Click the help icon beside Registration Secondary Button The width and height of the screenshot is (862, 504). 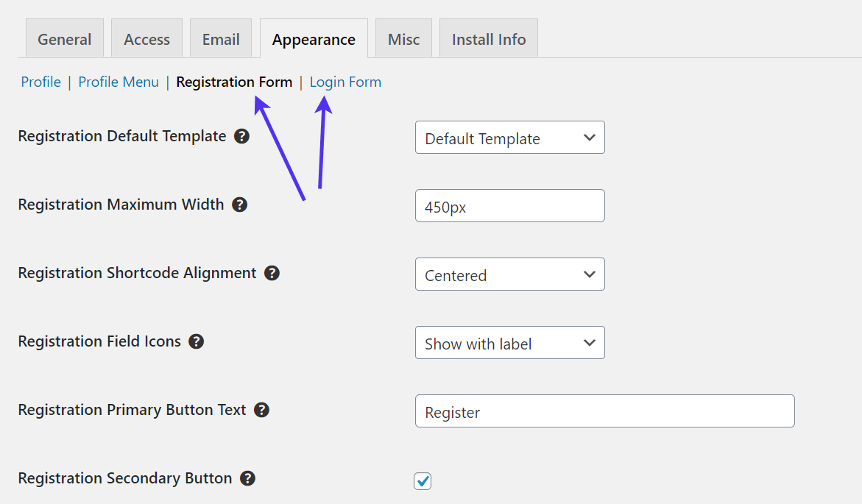tap(247, 478)
